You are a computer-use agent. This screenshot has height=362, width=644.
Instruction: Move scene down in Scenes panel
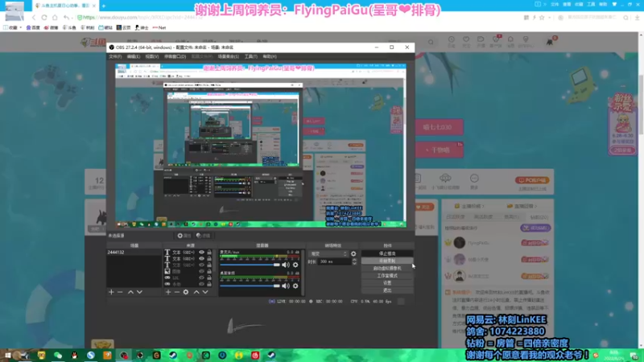[139, 292]
